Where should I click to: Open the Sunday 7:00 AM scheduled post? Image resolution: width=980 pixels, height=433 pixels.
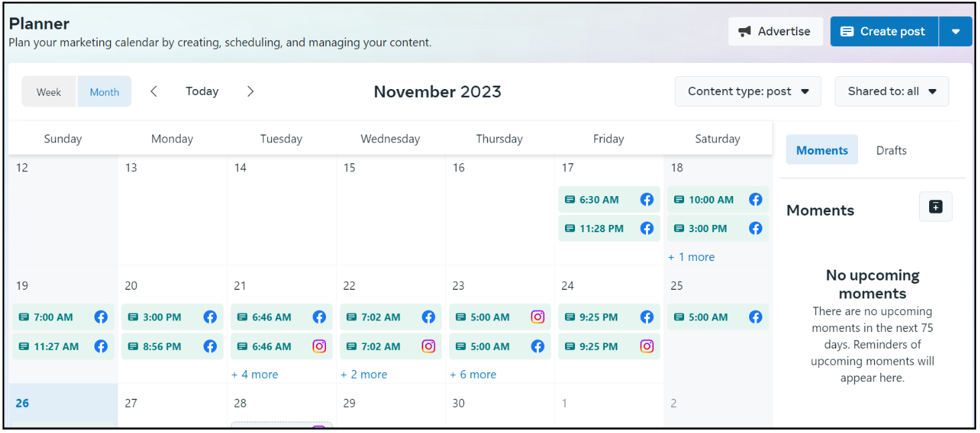(x=54, y=317)
